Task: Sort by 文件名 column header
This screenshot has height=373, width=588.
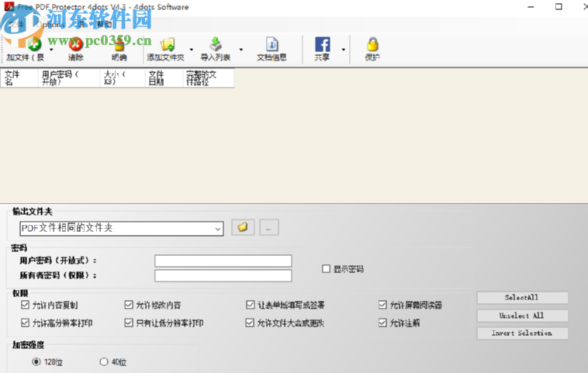Action: (x=19, y=78)
